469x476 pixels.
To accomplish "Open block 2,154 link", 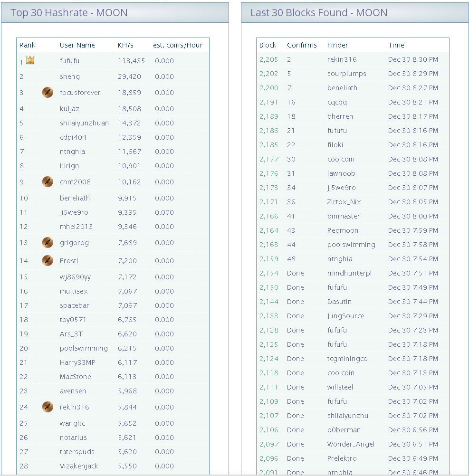I will click(x=268, y=273).
